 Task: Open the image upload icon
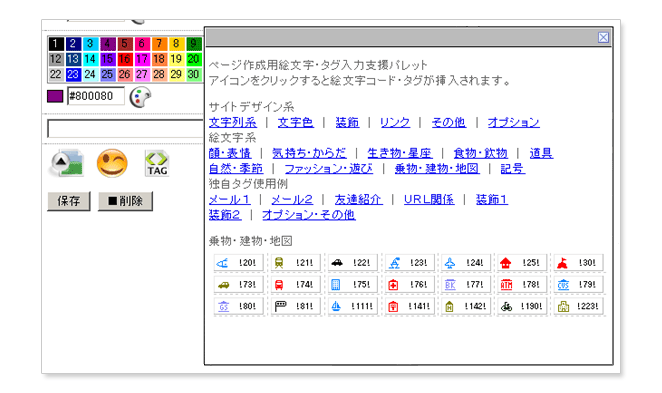click(x=67, y=163)
